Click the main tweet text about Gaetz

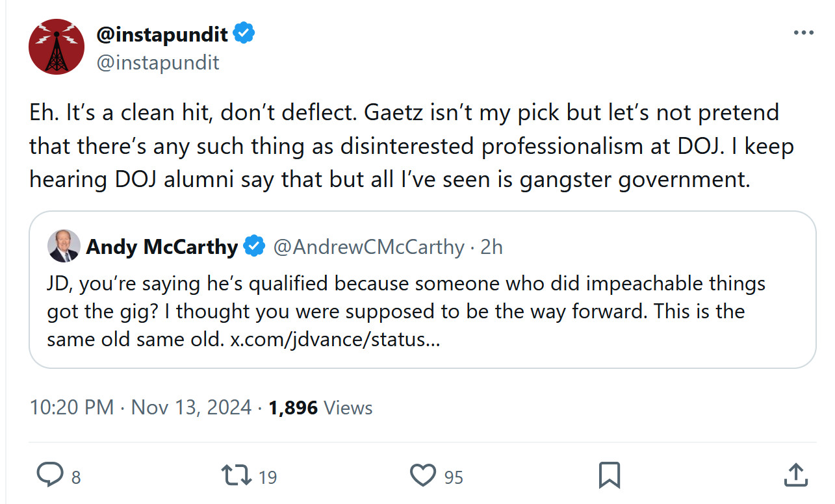click(x=403, y=146)
